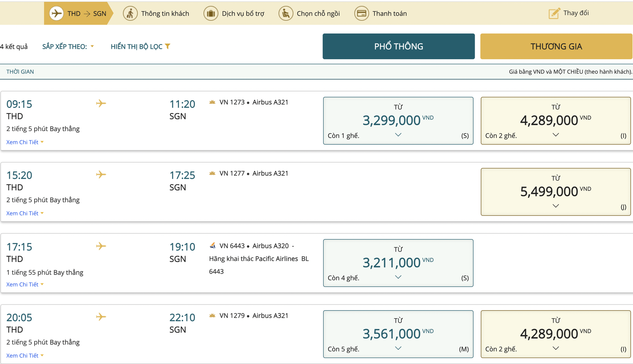Image resolution: width=633 pixels, height=364 pixels.
Task: Expand the chevron under the 3,211,000 VND fare
Action: (398, 277)
